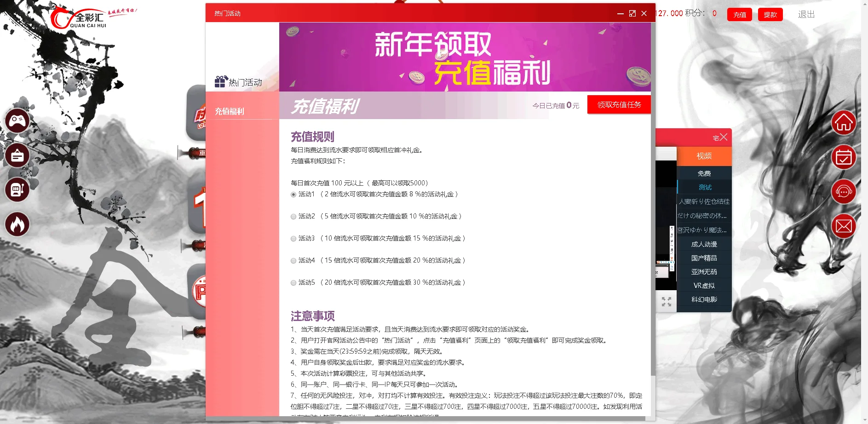Click 退出 to log out

coord(806,14)
